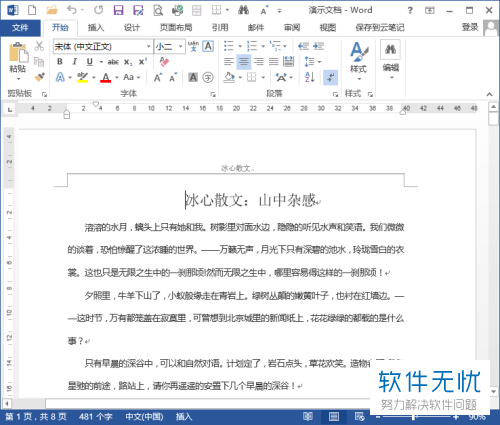Toggle subscript formatting
500x425 pixels.
coord(128,62)
